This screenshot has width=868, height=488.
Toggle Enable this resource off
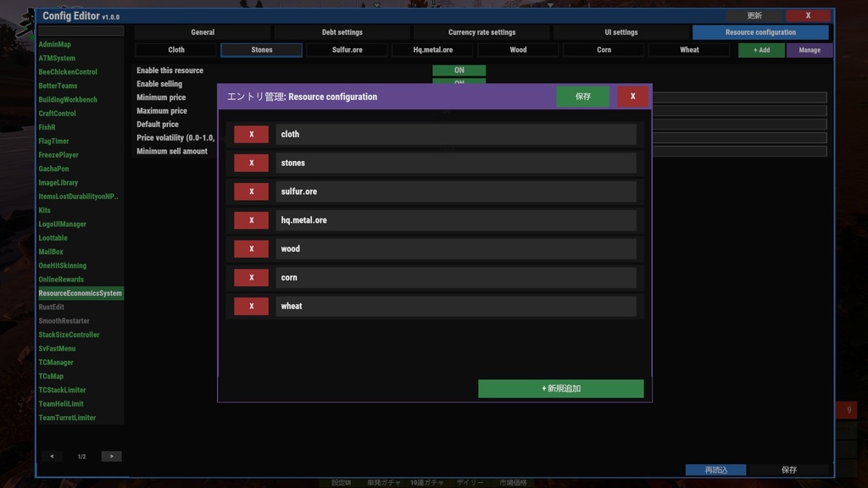(458, 70)
